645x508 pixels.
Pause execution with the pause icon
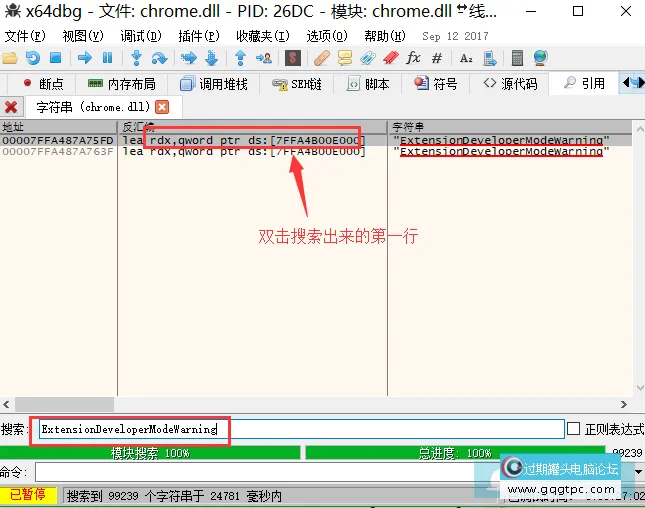(107, 58)
